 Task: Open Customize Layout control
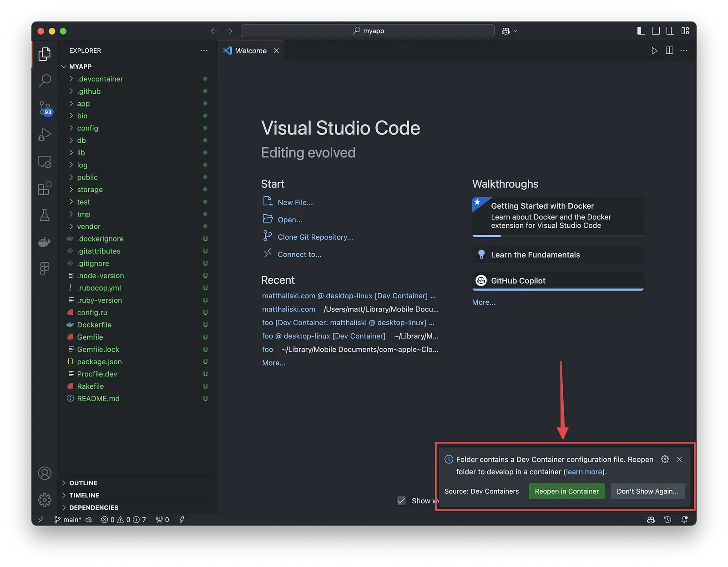(685, 31)
